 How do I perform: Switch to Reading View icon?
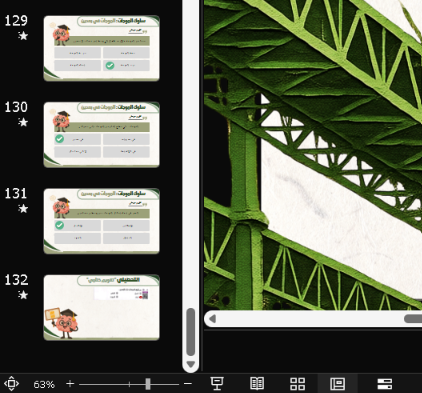[x=257, y=384]
